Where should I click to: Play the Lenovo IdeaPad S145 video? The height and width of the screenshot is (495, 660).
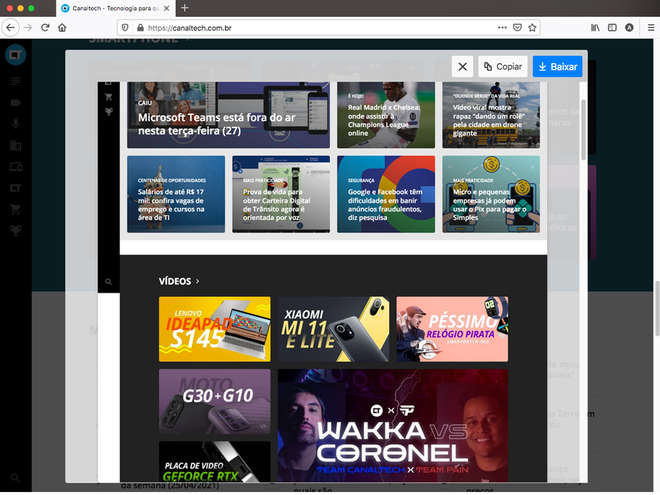pos(215,329)
